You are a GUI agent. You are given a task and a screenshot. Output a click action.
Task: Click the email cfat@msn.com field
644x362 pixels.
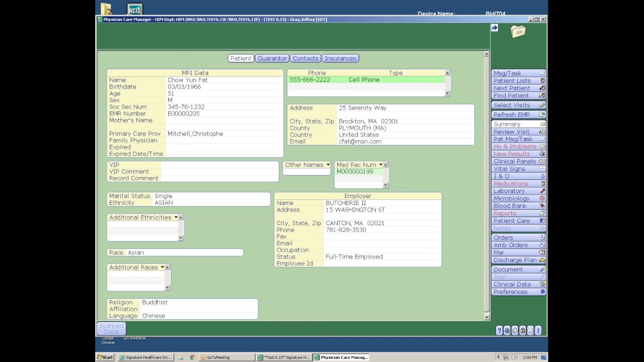tap(406, 142)
